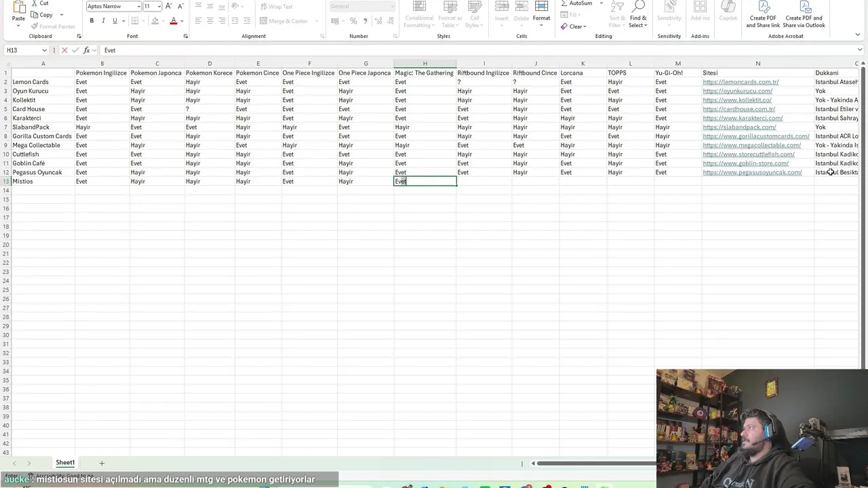This screenshot has height=488, width=868.
Task: Click the Copy icon
Action: point(34,15)
